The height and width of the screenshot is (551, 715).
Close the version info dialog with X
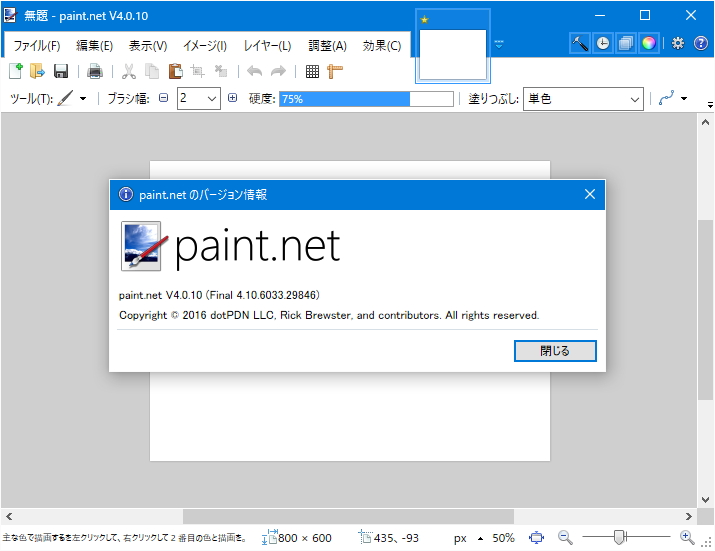(590, 194)
